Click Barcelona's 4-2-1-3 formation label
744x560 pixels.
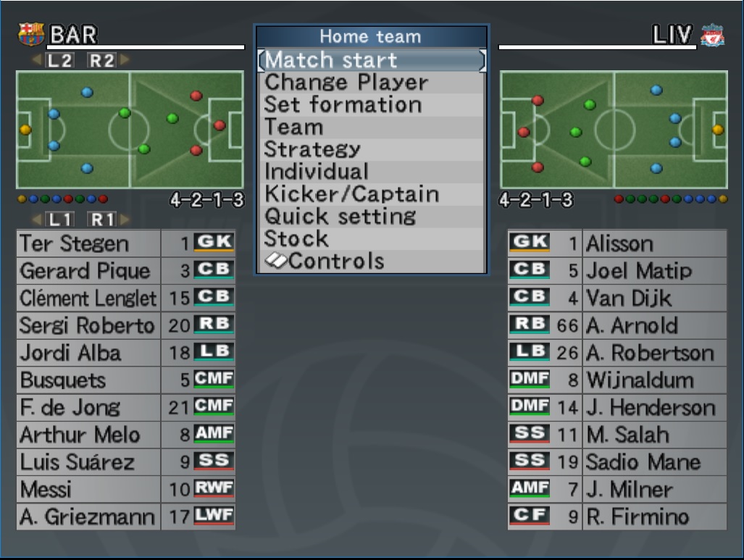click(206, 200)
